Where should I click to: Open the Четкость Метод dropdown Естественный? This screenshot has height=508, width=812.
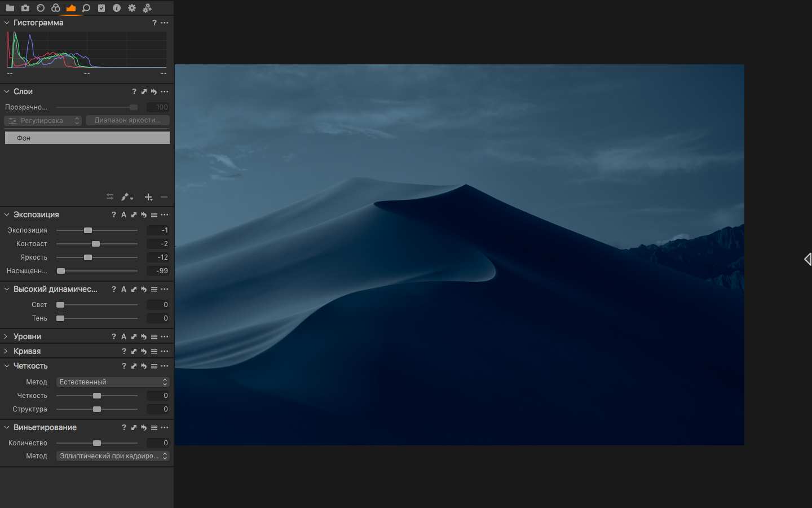tap(113, 382)
